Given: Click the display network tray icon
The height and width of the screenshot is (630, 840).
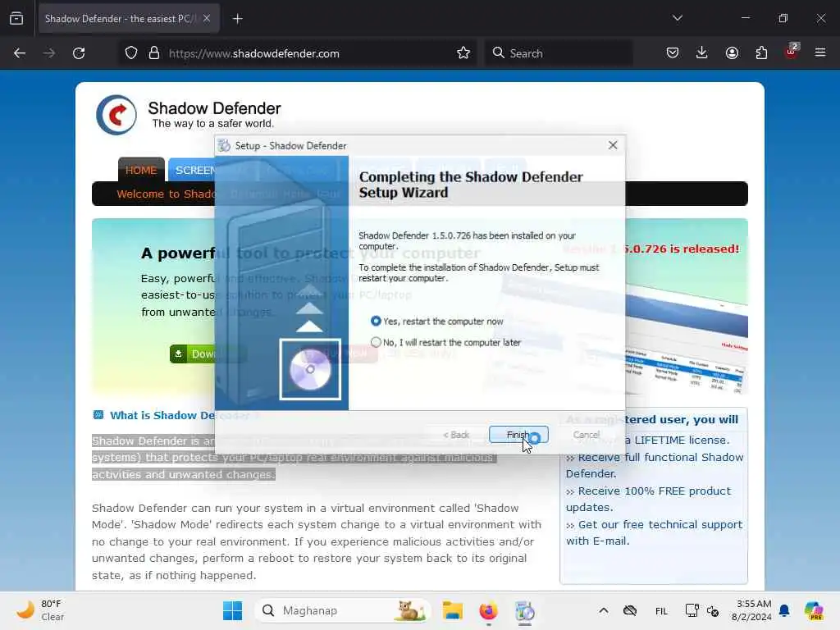Looking at the screenshot, I should pyautogui.click(x=692, y=610).
